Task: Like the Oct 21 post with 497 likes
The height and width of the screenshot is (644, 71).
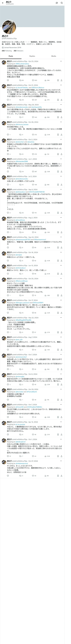Action: (34, 100)
